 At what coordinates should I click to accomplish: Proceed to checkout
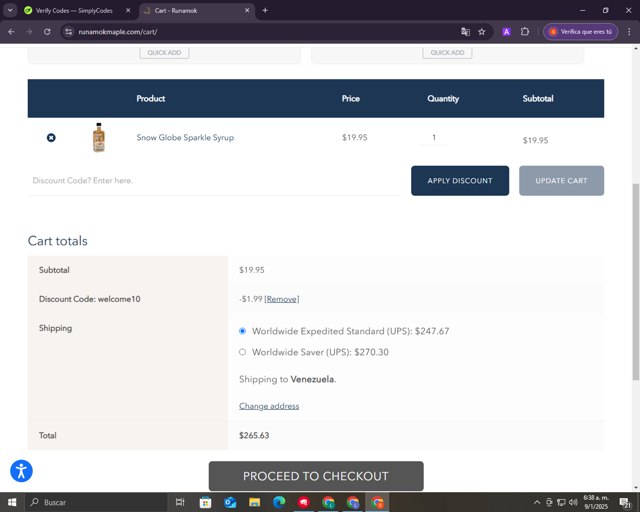[316, 476]
